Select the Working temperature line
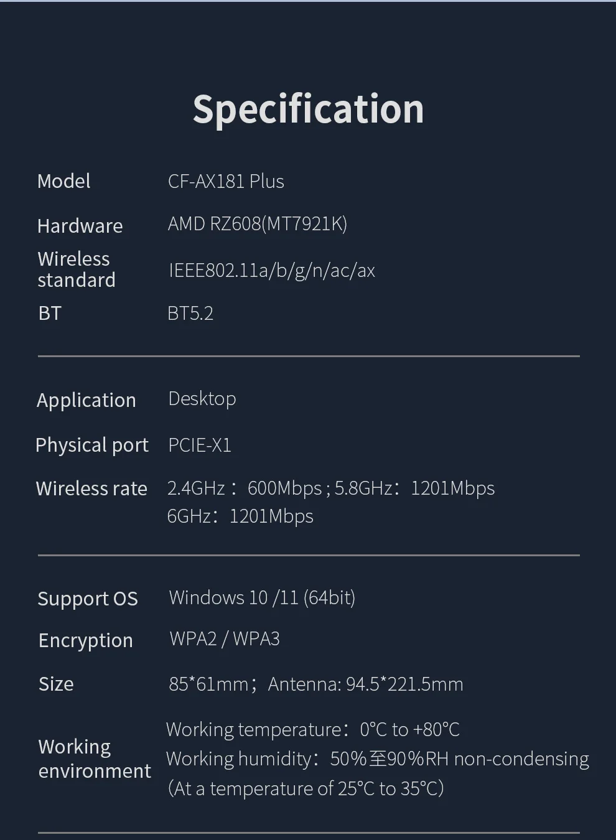 (x=312, y=729)
